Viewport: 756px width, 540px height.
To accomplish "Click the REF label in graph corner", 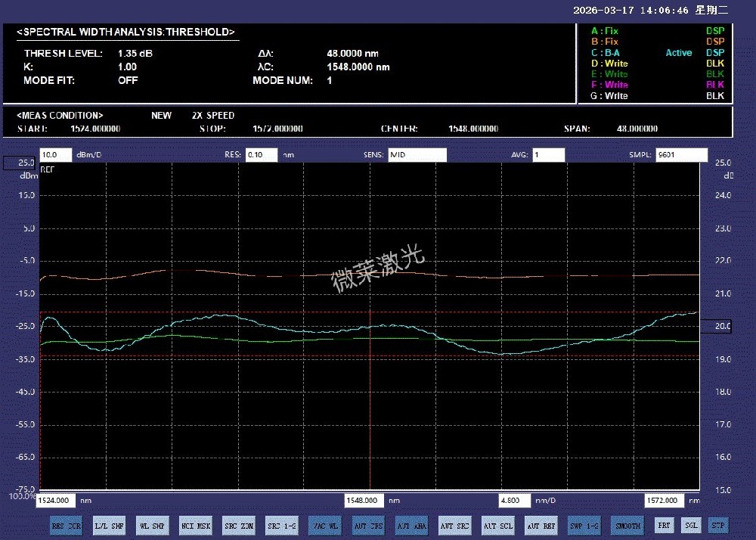I will (x=47, y=169).
